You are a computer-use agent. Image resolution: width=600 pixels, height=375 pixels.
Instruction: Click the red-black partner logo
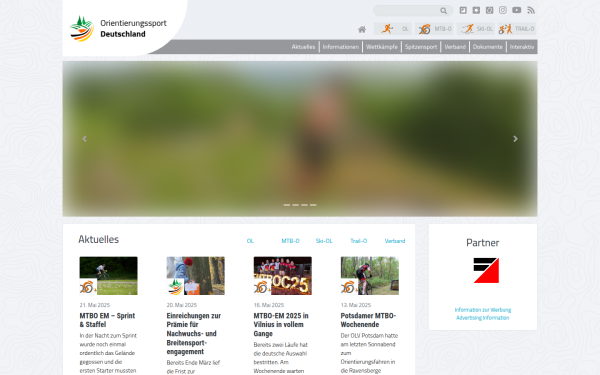486,270
